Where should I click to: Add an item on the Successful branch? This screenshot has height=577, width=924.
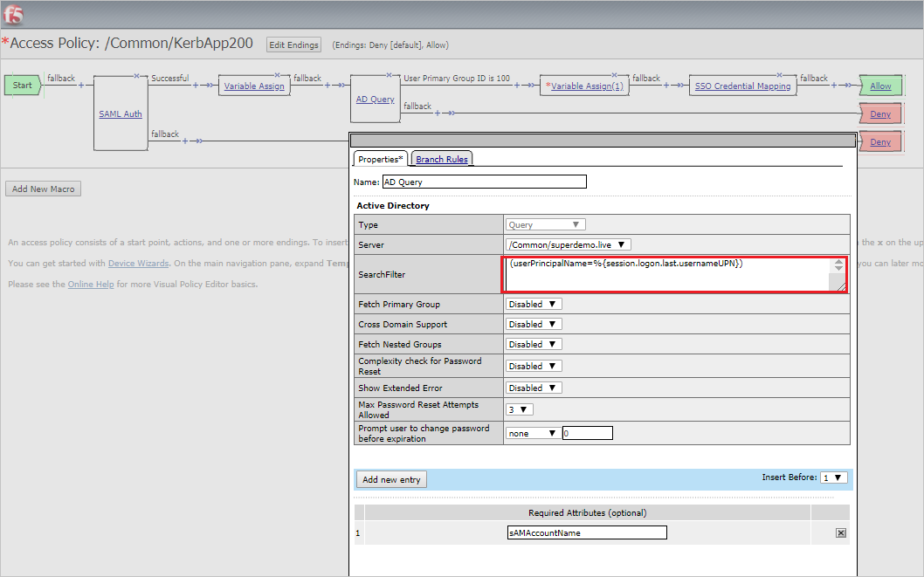(x=196, y=85)
